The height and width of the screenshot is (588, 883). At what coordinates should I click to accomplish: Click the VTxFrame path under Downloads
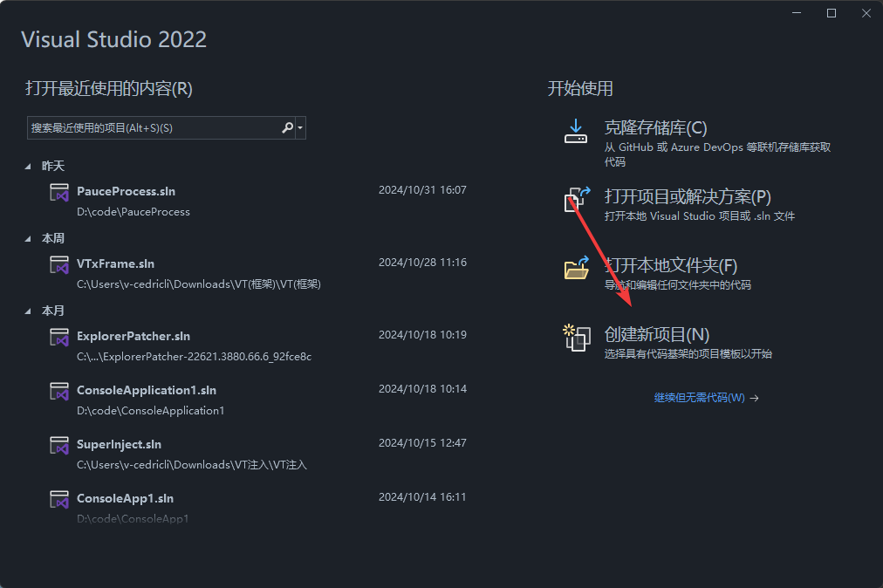pos(199,284)
